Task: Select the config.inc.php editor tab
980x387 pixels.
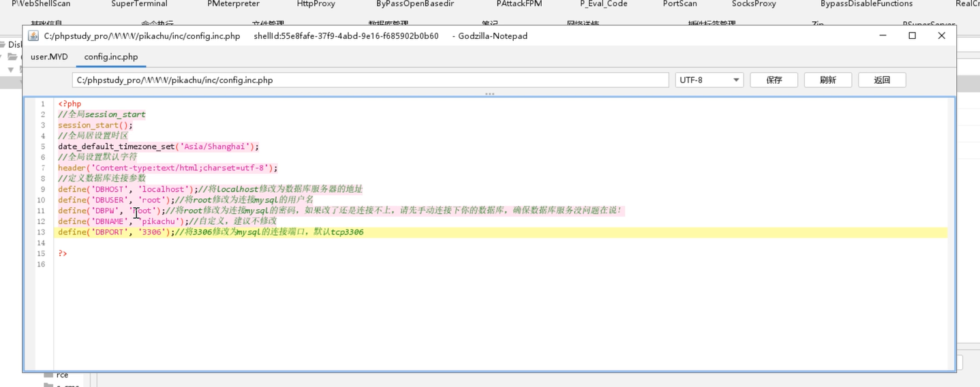Action: coord(111,57)
